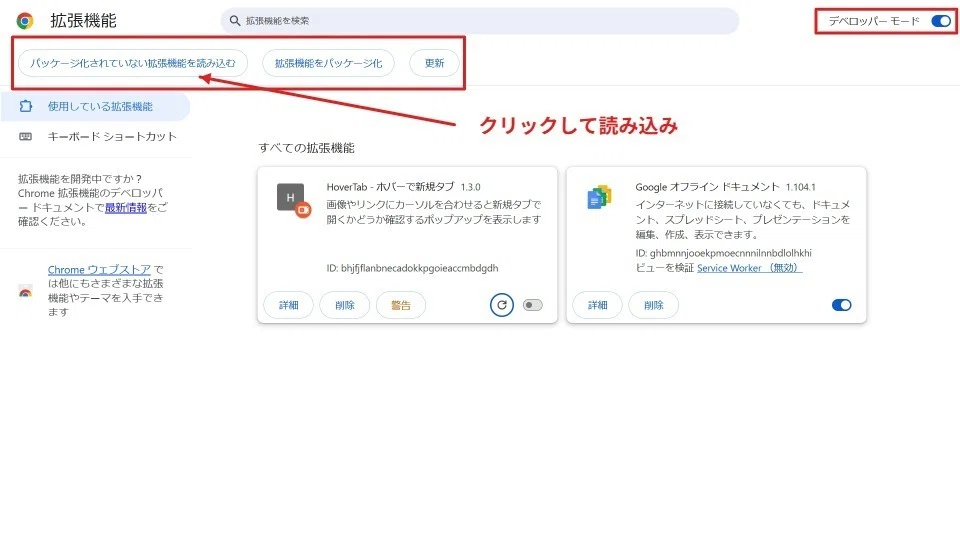Screen dimensions: 960x540
Task: Open 詳細 for Google オフライン ドキュメント
Action: pos(598,305)
